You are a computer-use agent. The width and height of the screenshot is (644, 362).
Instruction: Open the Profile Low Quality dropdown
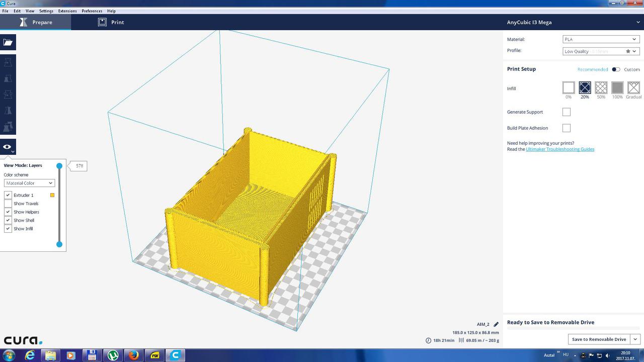(601, 51)
